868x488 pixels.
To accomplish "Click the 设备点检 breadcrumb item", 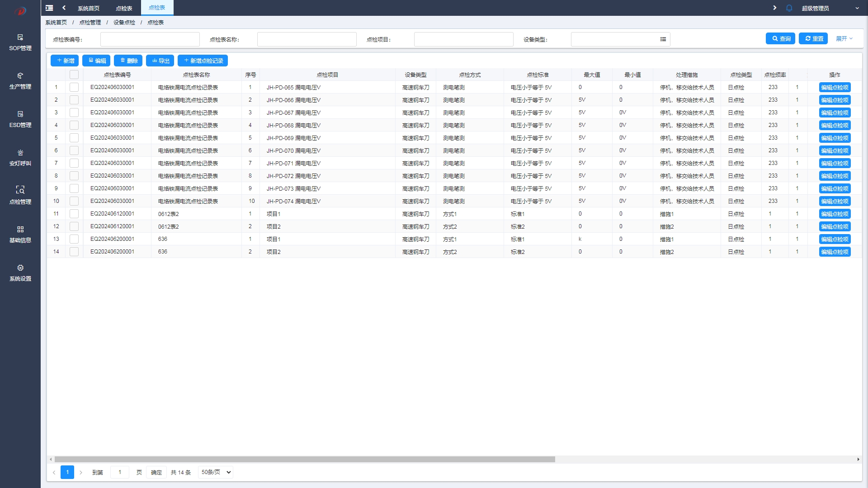I will click(x=124, y=23).
